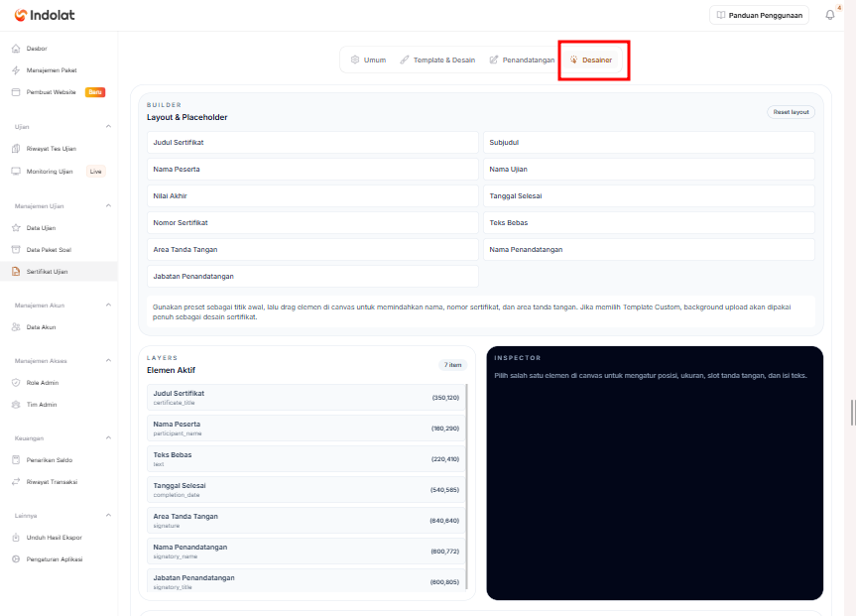Click the Data Ujian star icon
The height and width of the screenshot is (616, 856).
[16, 228]
